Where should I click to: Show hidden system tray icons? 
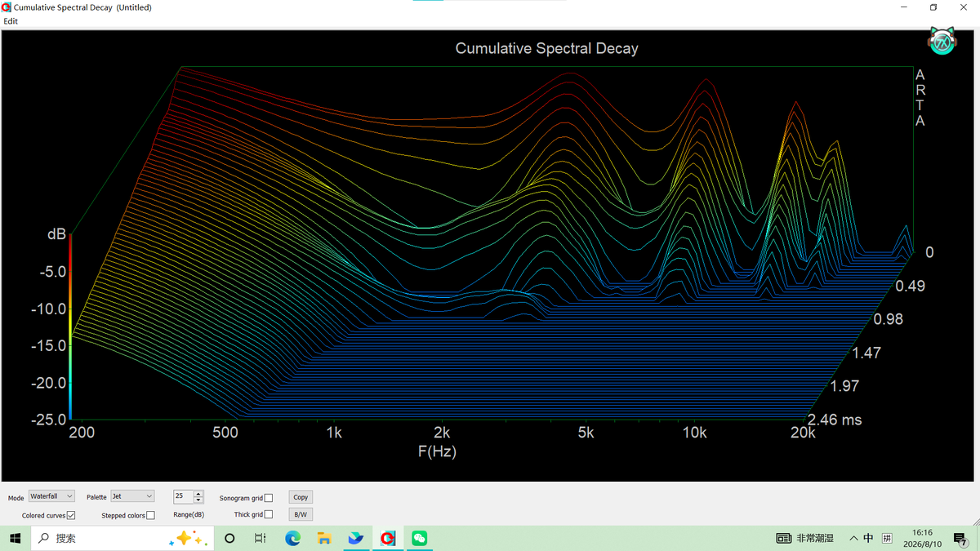(853, 539)
